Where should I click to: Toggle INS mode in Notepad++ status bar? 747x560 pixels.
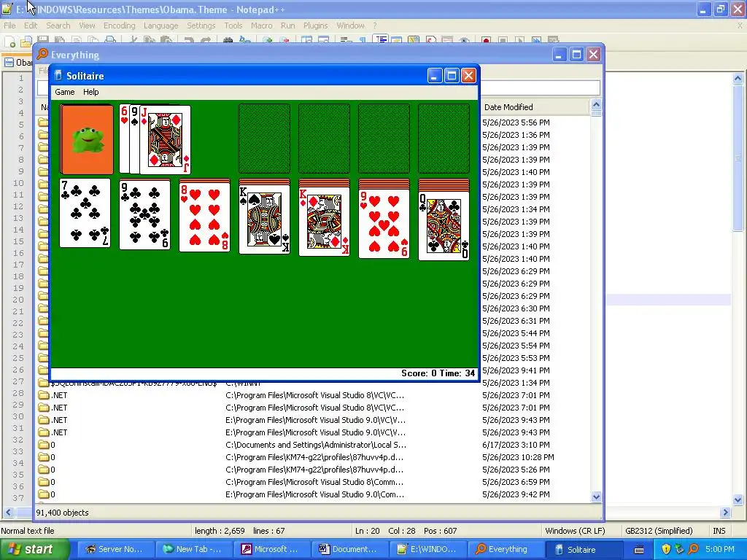[719, 531]
